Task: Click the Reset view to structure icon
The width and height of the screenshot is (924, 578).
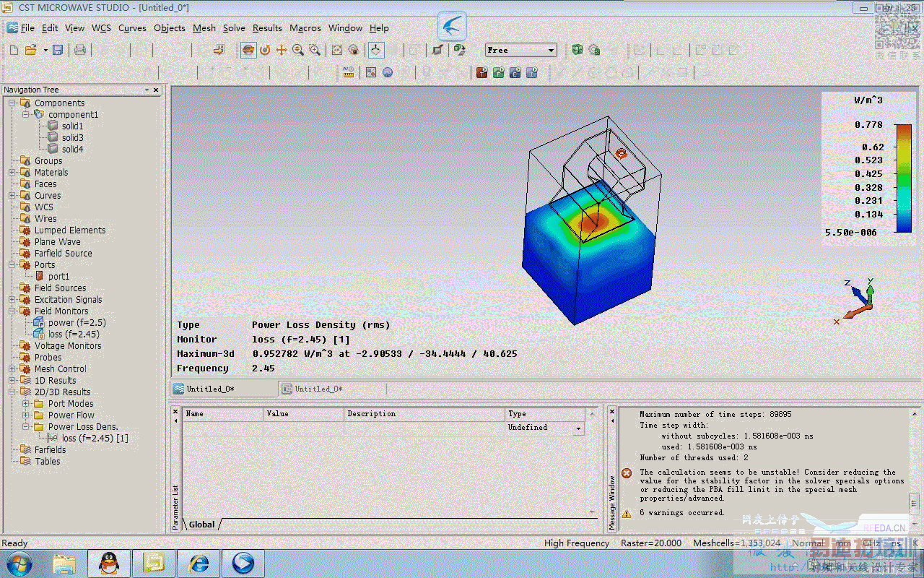Action: (x=337, y=50)
